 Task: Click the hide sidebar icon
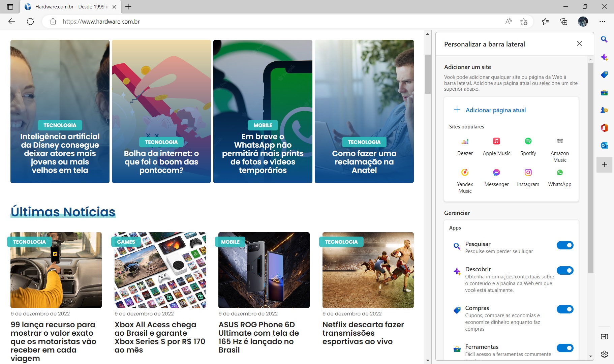[x=604, y=337]
